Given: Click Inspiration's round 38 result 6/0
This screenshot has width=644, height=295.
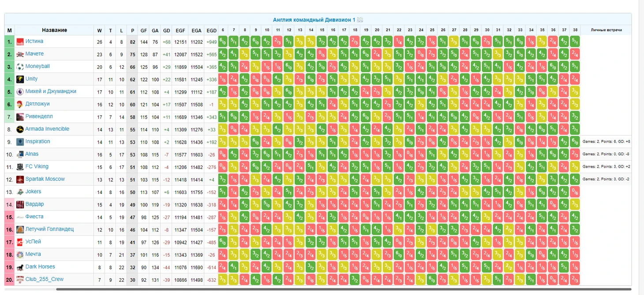Looking at the screenshot, I should pyautogui.click(x=575, y=142).
